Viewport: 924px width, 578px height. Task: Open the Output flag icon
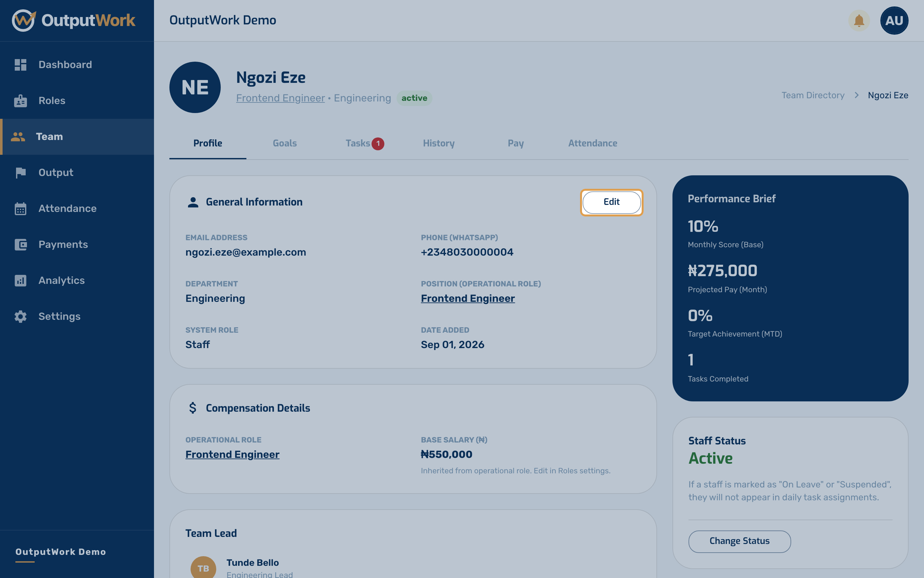click(21, 173)
